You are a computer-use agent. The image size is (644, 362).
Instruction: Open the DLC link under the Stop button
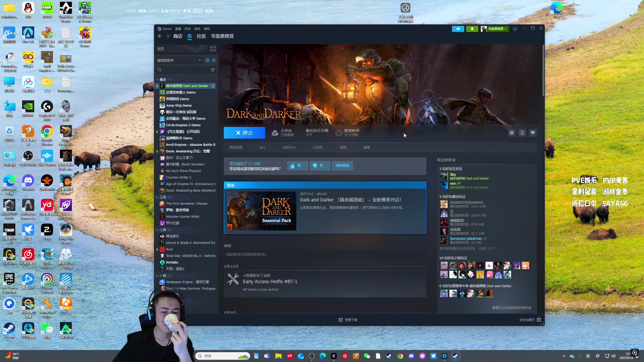pos(262,147)
